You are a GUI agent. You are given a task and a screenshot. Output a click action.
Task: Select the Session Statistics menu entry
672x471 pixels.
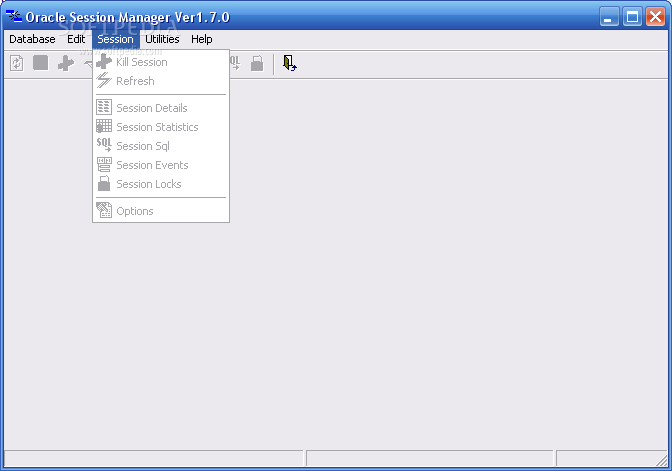pos(161,127)
